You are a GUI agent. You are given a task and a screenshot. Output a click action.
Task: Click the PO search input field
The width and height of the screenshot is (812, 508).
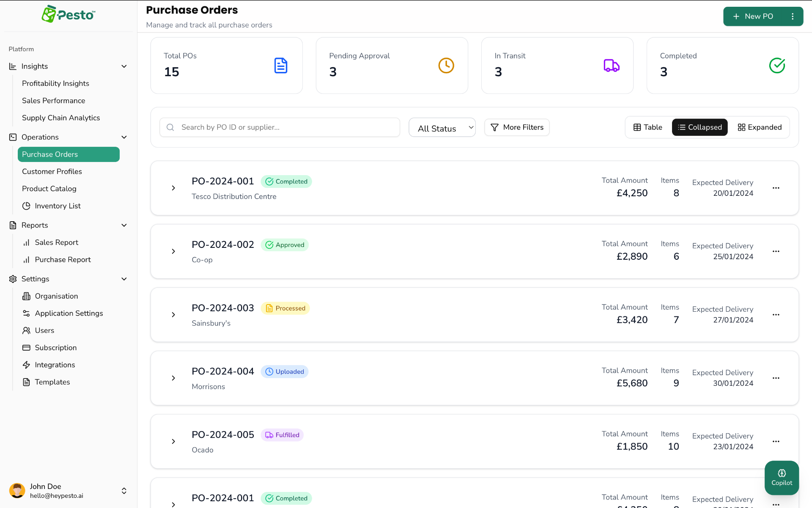(279, 127)
